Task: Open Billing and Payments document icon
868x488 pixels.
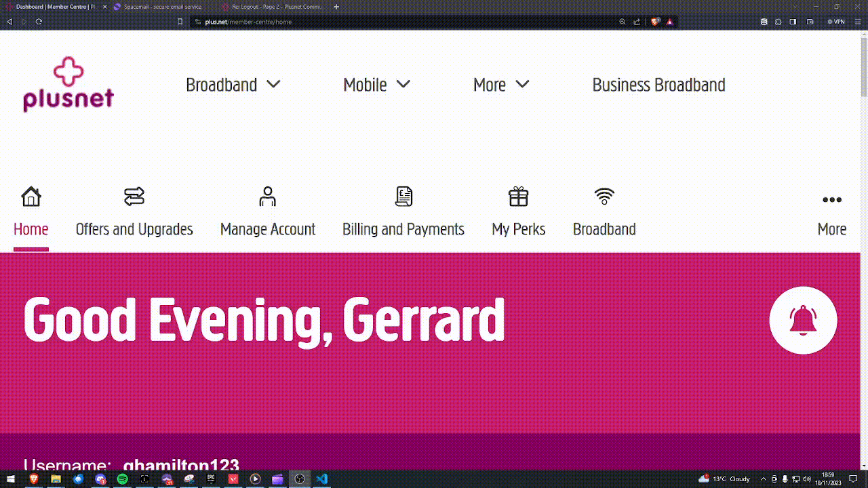Action: 403,196
